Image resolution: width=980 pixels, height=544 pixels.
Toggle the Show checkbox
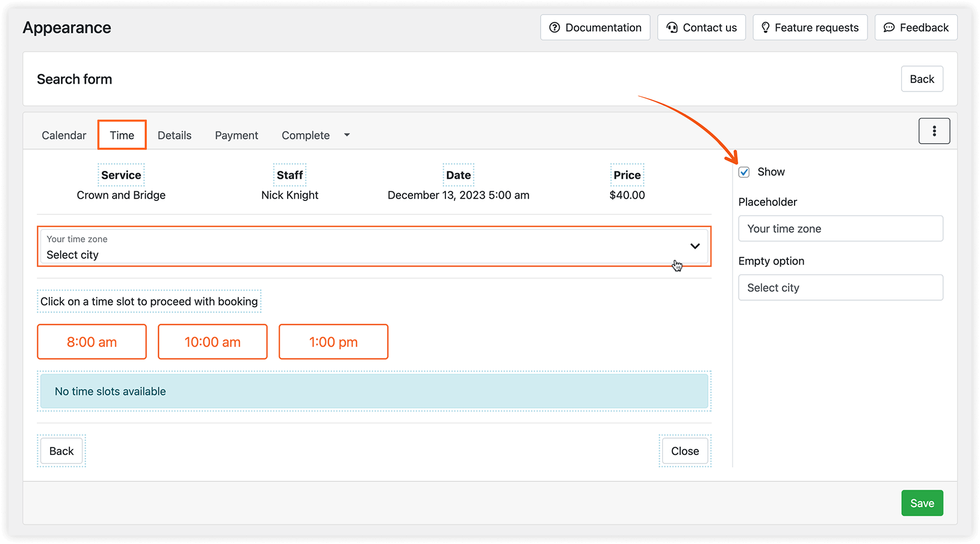click(x=744, y=172)
